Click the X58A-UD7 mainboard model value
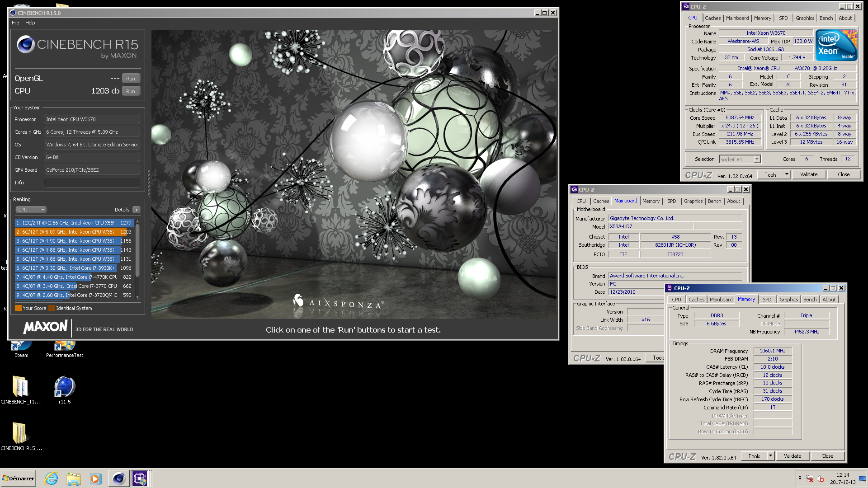This screenshot has width=868, height=488. click(650, 226)
